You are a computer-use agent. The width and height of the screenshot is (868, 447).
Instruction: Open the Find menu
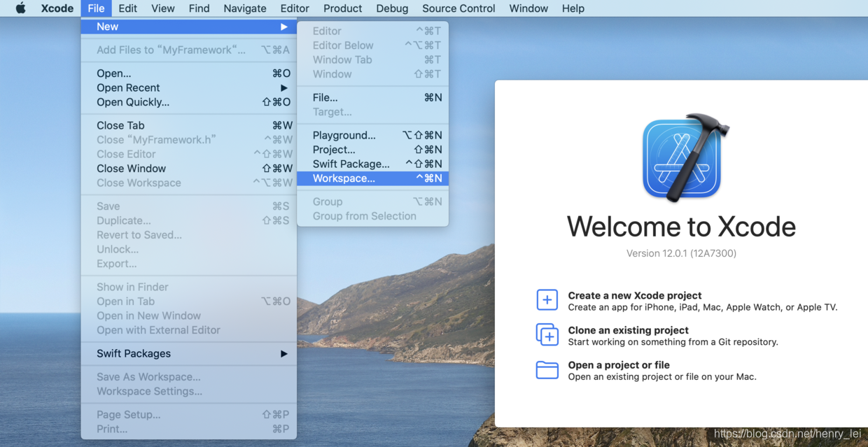click(199, 8)
